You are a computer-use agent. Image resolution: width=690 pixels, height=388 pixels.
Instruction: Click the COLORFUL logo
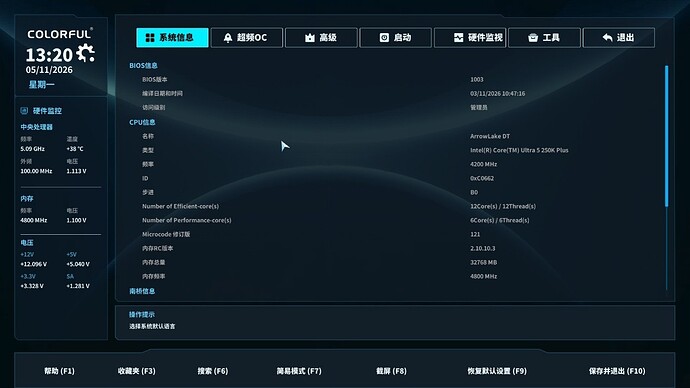click(60, 34)
